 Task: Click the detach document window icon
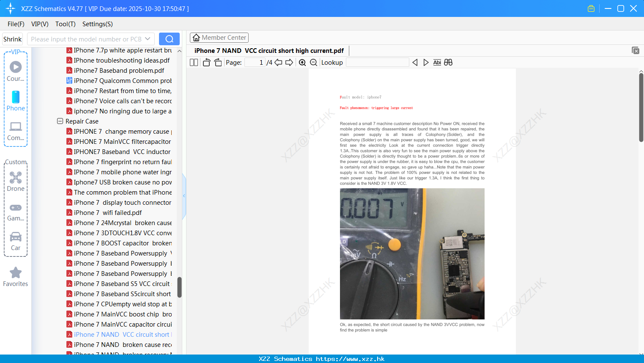tap(636, 50)
